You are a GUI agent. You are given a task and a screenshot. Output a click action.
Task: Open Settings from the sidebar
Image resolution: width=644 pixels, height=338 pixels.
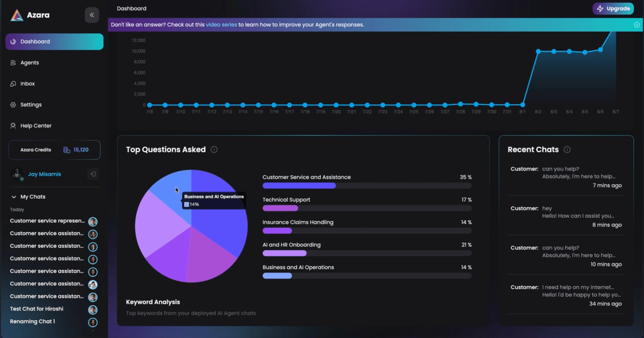tap(31, 105)
